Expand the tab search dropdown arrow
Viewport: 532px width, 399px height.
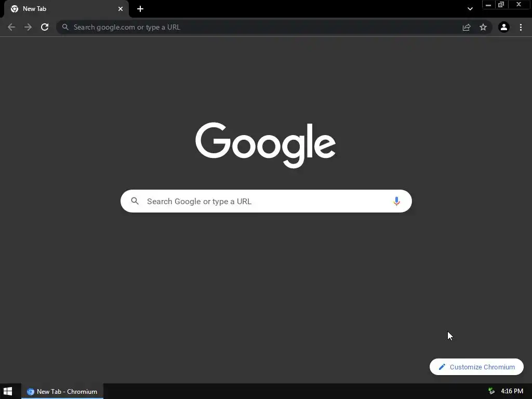(x=470, y=9)
